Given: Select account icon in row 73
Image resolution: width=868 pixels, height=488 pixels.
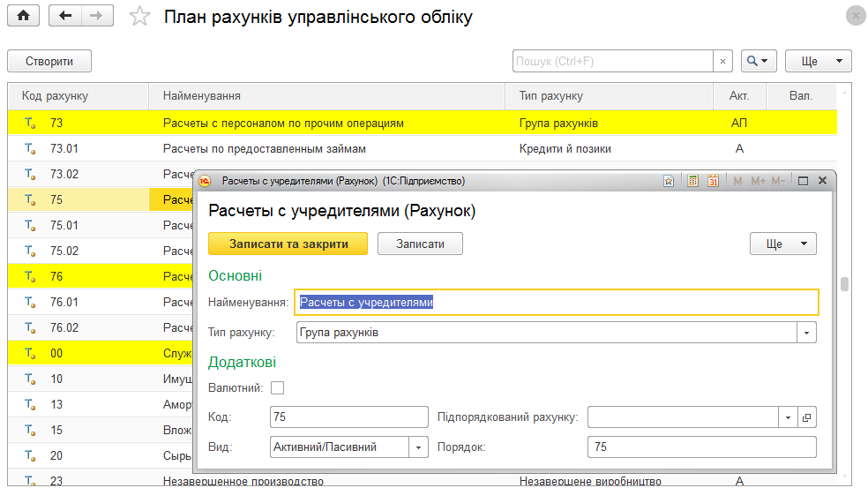Looking at the screenshot, I should pos(30,123).
